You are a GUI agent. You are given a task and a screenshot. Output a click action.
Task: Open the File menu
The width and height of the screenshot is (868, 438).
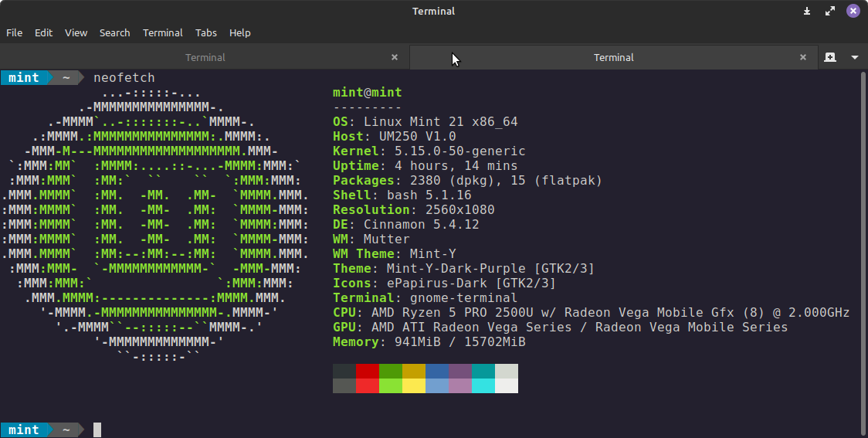point(15,32)
